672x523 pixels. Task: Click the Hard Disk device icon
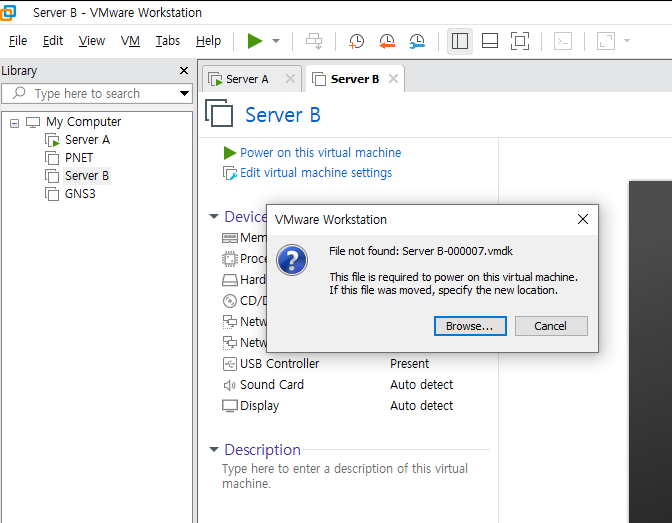click(230, 280)
